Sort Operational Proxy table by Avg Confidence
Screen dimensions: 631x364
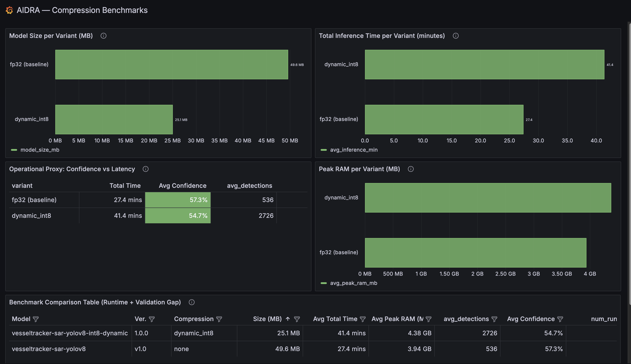click(x=183, y=185)
